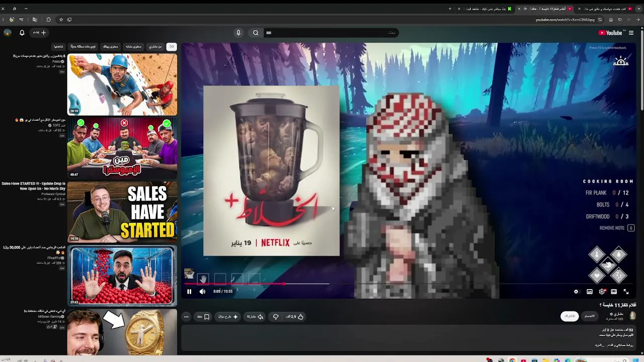Pause the video
This screenshot has height=362, width=644.
click(x=189, y=292)
